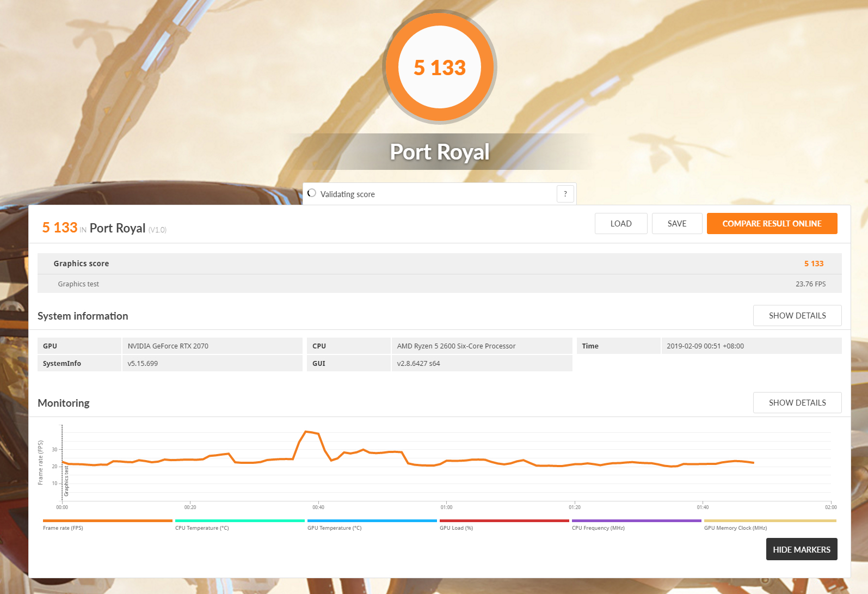
Task: Click the orange frame rate color bar
Action: tap(108, 521)
